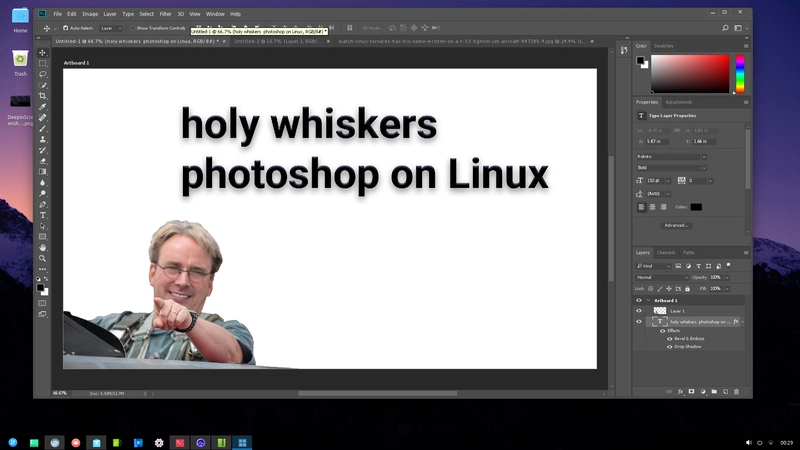Click the text Color swatch in Properties
Image resolution: width=800 pixels, height=450 pixels.
pyautogui.click(x=696, y=207)
